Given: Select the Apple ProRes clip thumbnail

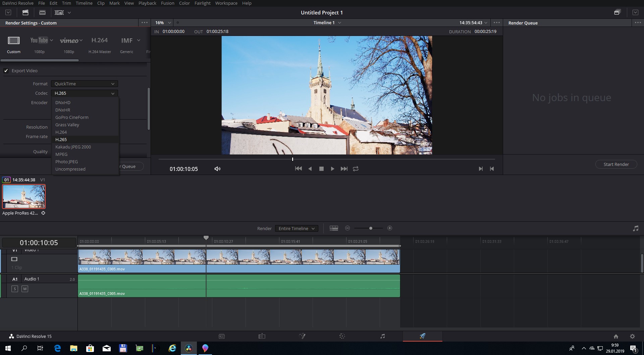Looking at the screenshot, I should pos(24,196).
